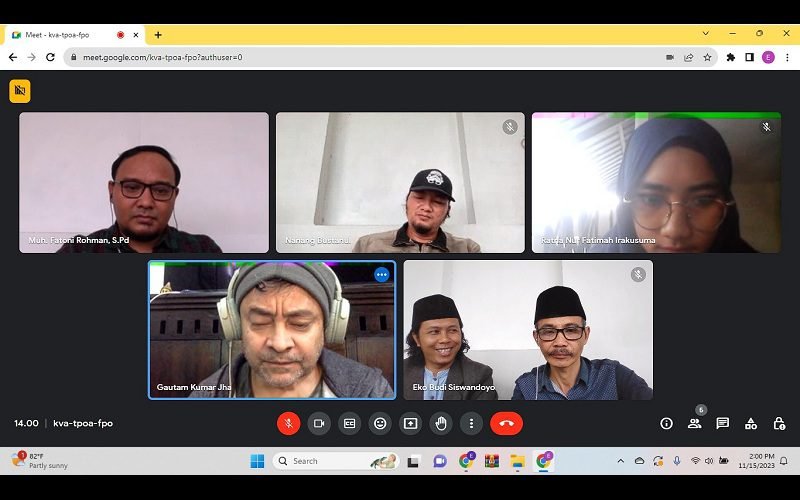
Task: Open the emoji reactions button
Action: tap(380, 423)
